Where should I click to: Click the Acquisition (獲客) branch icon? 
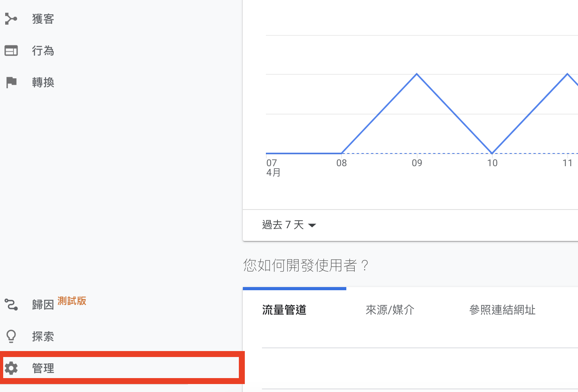pyautogui.click(x=11, y=19)
